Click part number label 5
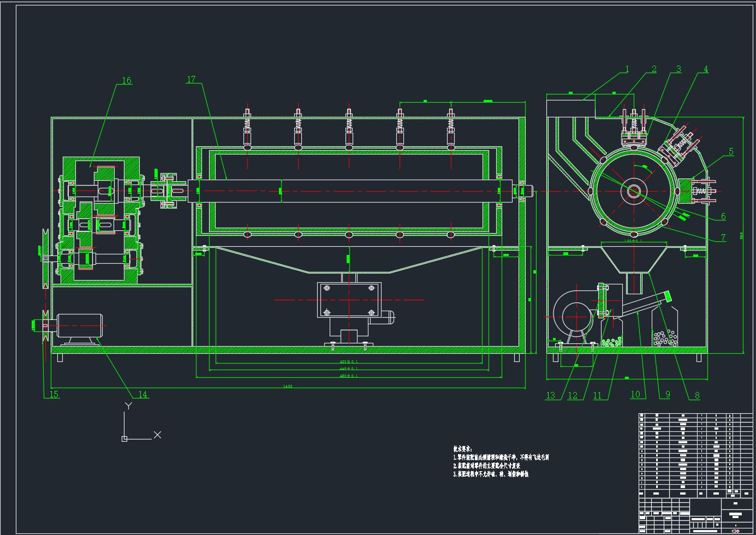Image resolution: width=756 pixels, height=535 pixels. pos(731,152)
